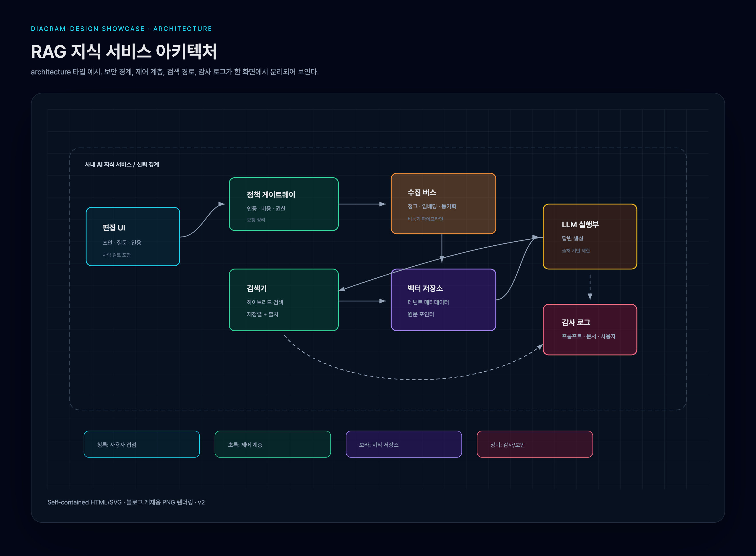Screen dimensions: 756x556
Task: Click the text 출처 기반 제한
Action: tap(576, 251)
